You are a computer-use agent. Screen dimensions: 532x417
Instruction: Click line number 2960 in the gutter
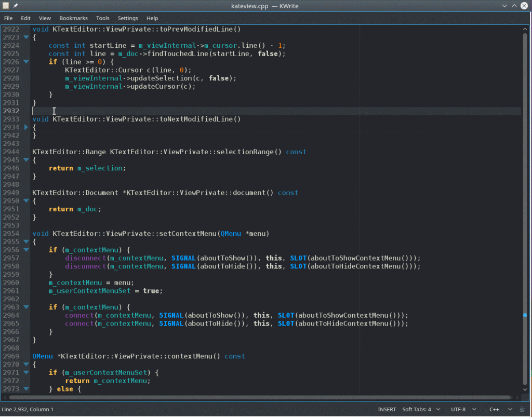(11, 283)
